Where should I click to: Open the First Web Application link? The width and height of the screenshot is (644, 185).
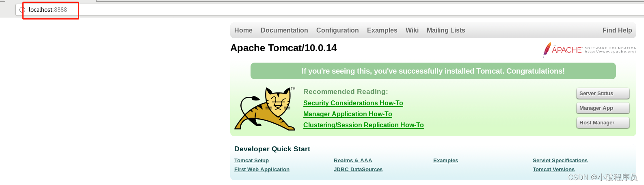(x=262, y=170)
